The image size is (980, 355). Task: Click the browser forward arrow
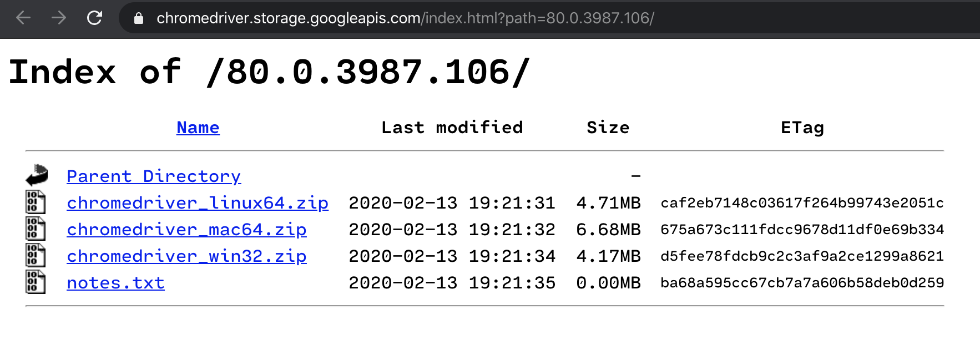(58, 18)
